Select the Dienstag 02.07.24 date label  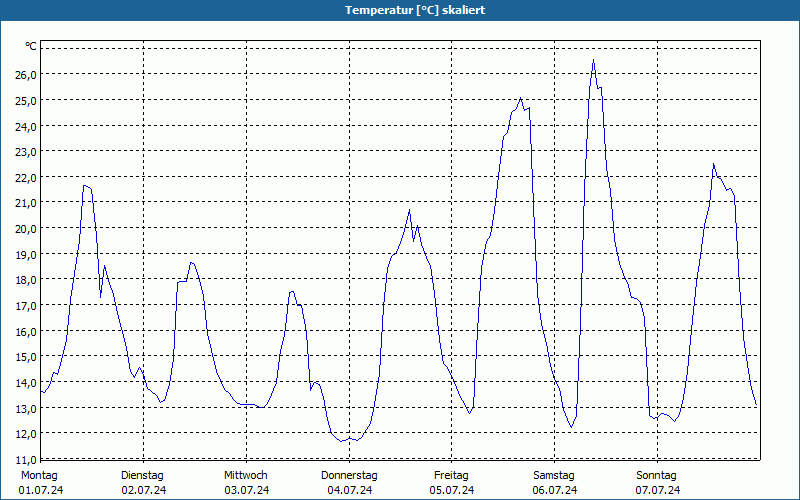[x=143, y=483]
